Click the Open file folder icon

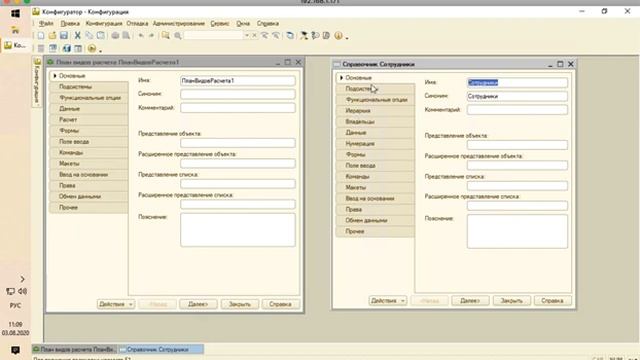(x=52, y=36)
